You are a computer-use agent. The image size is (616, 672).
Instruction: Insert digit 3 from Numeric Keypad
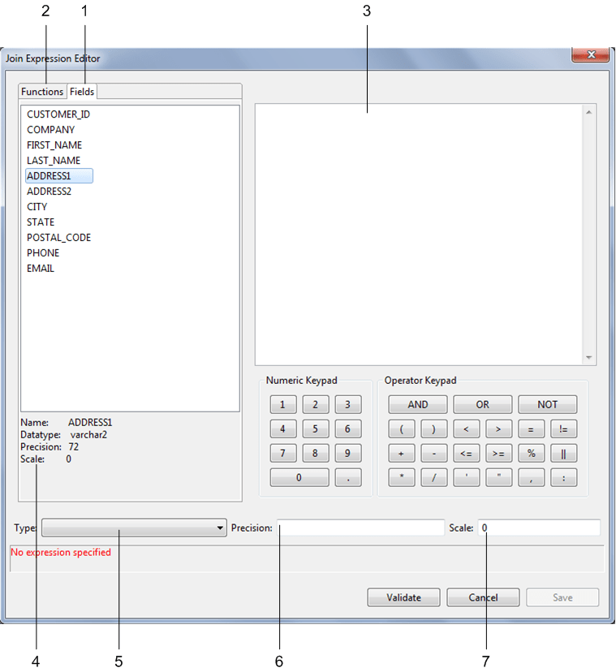point(348,404)
